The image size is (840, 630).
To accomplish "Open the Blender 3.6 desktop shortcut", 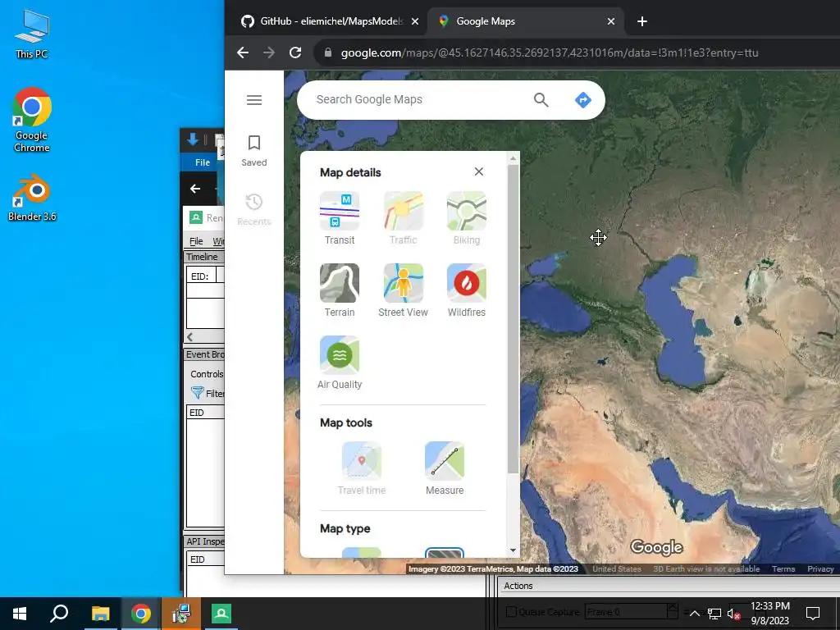I will (x=32, y=198).
